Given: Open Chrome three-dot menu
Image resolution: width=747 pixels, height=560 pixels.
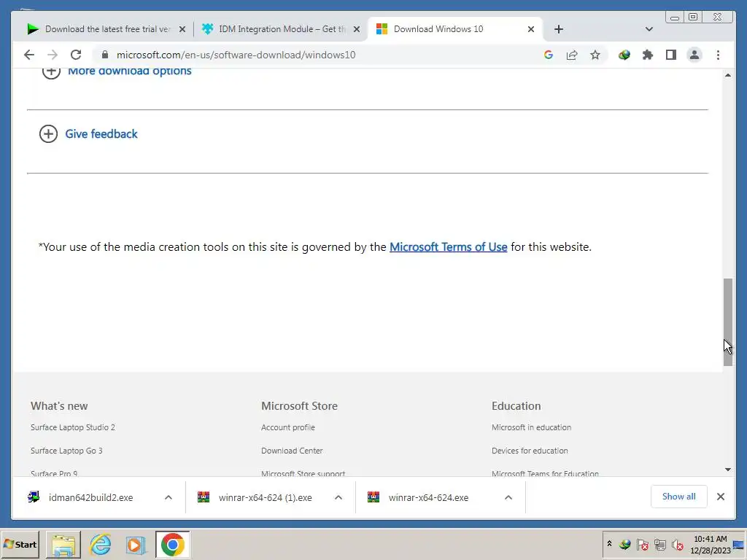Looking at the screenshot, I should pyautogui.click(x=718, y=55).
